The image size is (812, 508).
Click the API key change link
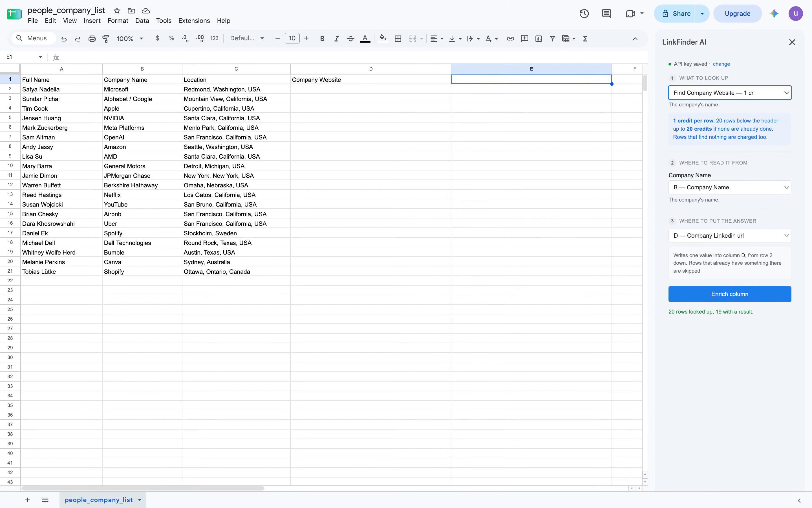click(x=721, y=64)
